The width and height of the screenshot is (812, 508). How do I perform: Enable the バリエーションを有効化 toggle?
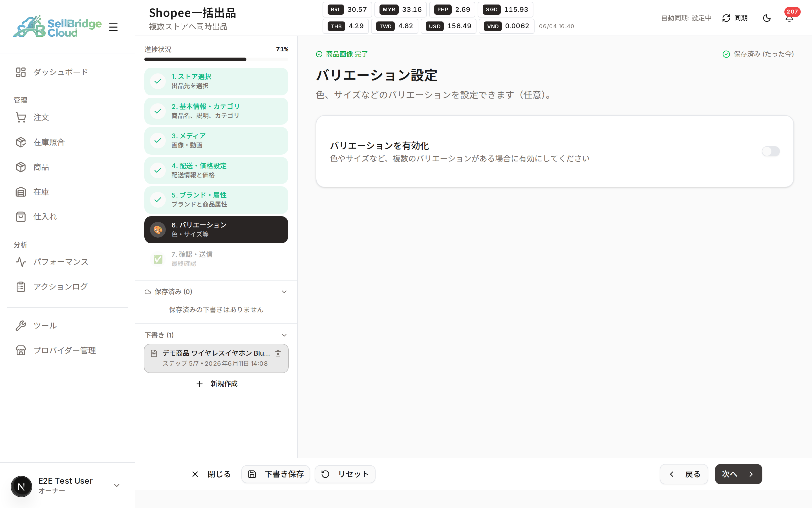[771, 151]
